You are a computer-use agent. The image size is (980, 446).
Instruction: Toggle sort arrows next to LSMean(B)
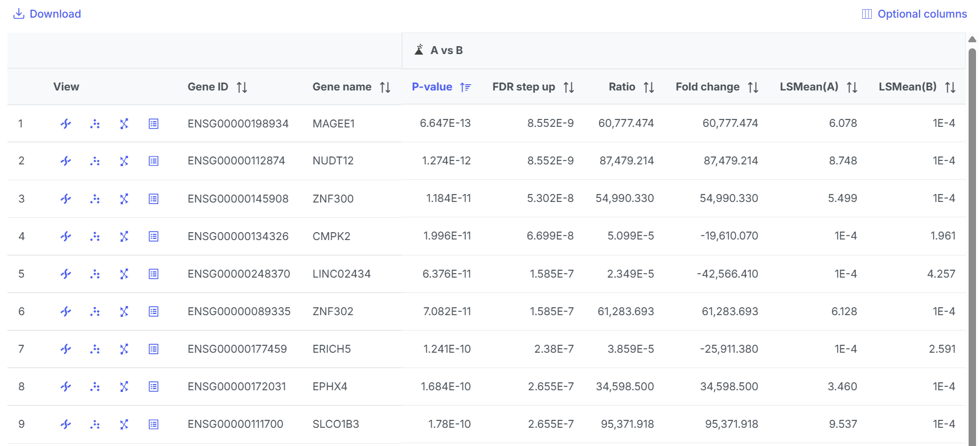click(x=950, y=87)
